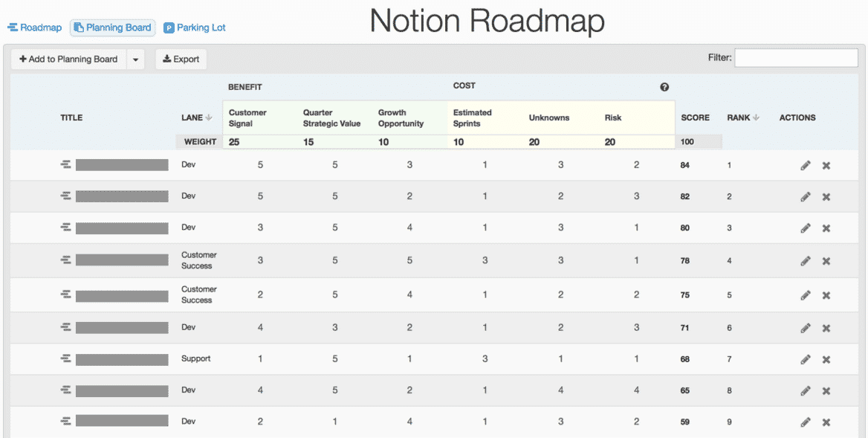Viewport: 868px width, 438px height.
Task: Click the Notion Roadmap heading
Action: click(x=487, y=21)
